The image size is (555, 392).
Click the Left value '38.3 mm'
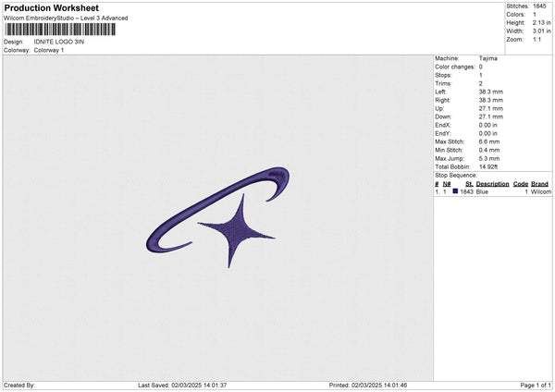[491, 92]
